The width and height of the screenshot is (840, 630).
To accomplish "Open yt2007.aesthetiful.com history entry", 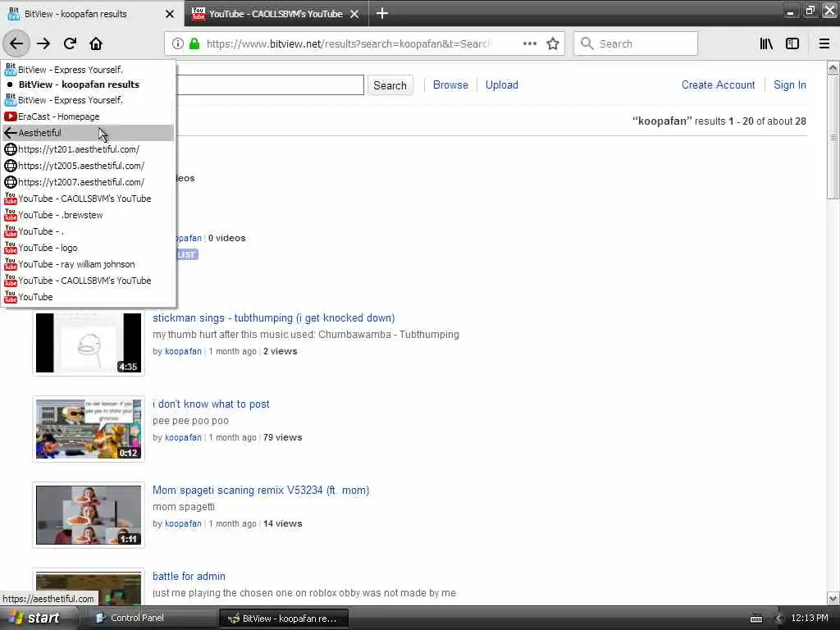I will (x=89, y=182).
